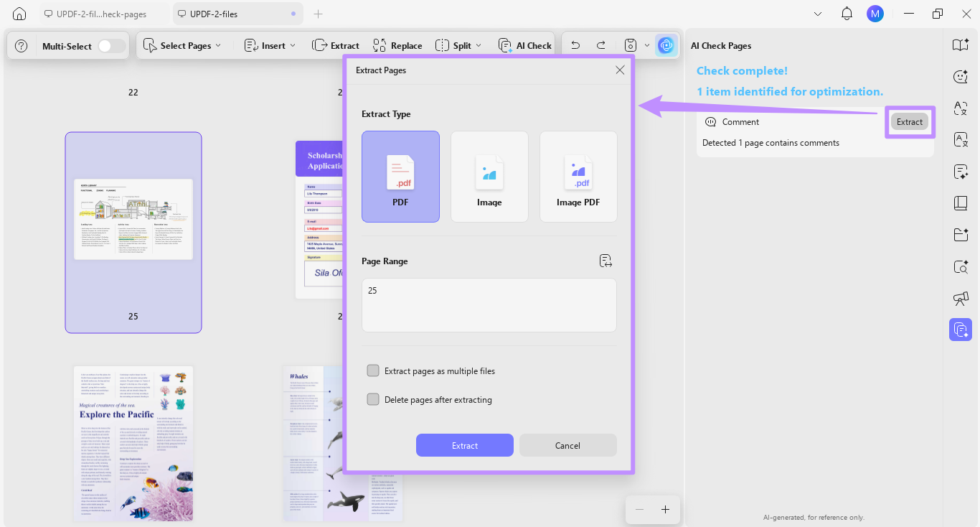
Task: Click the AI Check toolbar button
Action: click(x=525, y=45)
